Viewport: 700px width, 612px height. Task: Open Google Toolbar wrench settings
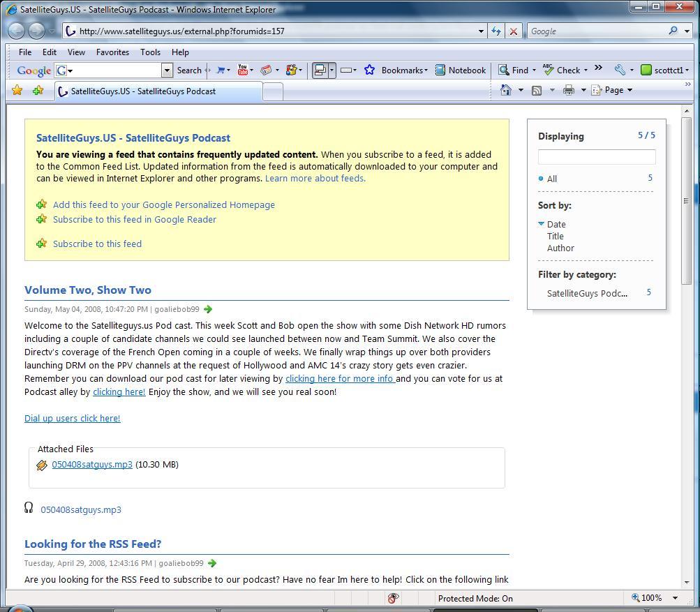(620, 70)
